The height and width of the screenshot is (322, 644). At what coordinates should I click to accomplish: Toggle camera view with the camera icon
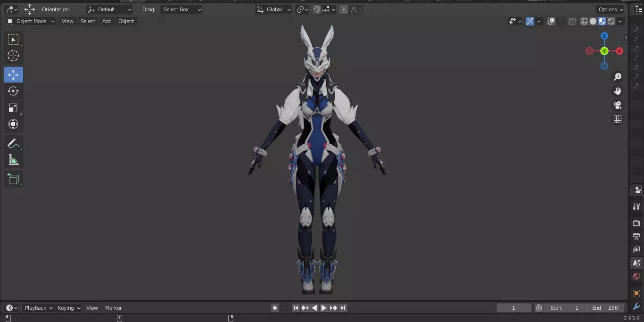618,105
